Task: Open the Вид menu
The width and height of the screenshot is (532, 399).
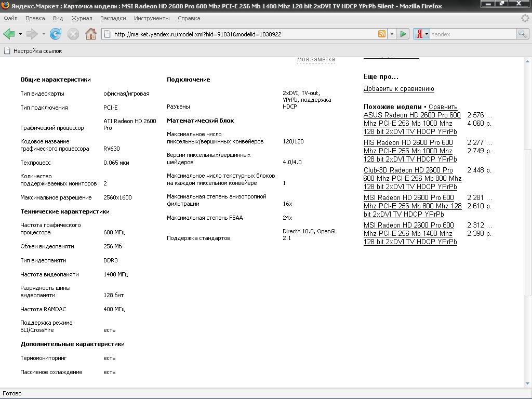Action: click(58, 18)
